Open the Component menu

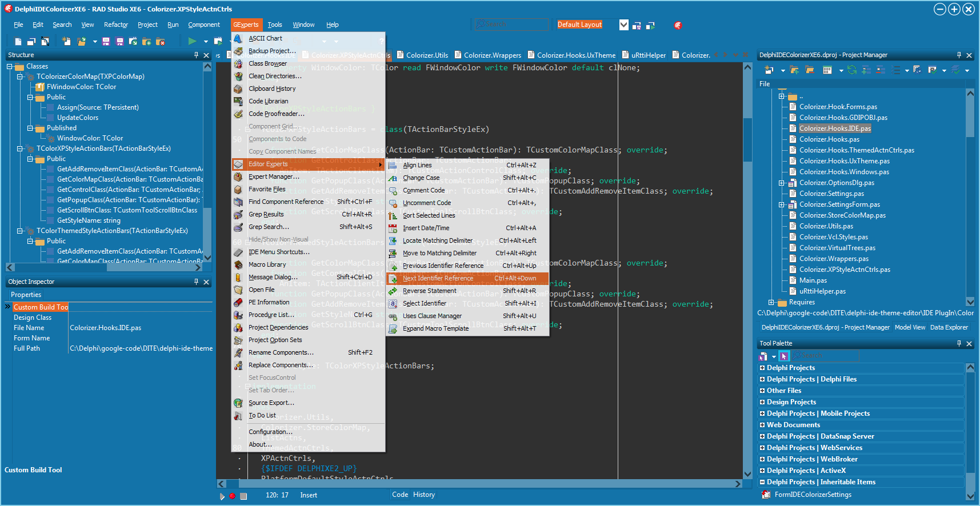tap(204, 25)
